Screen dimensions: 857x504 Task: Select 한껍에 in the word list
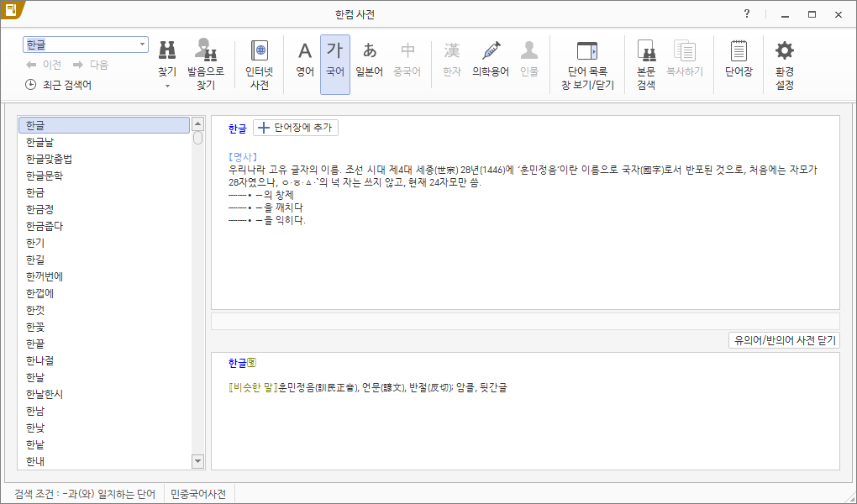[x=104, y=293]
